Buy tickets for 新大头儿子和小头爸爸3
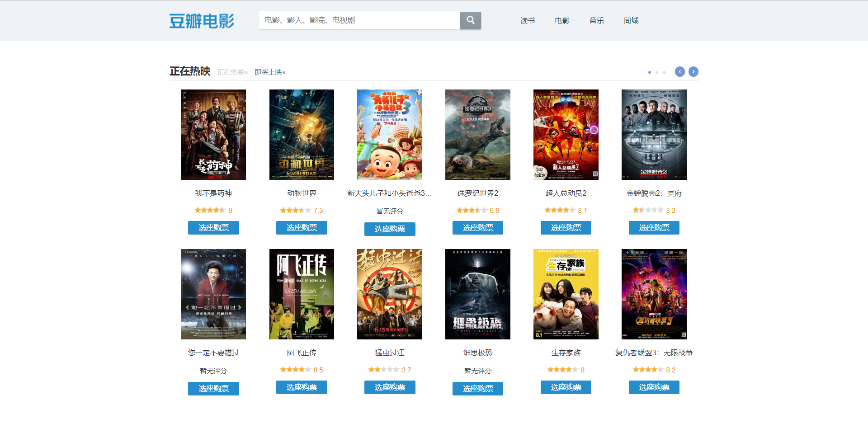868x428 pixels. tap(390, 229)
